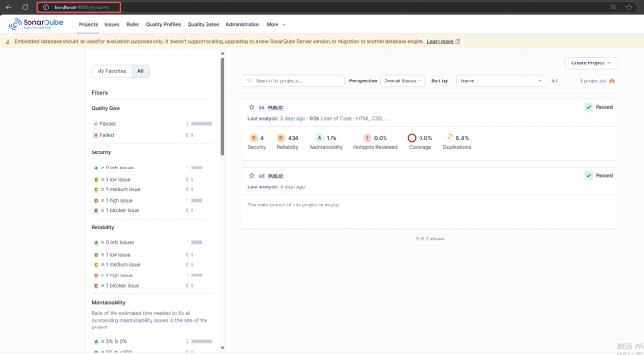Open the Learn more link in banner
644x355 pixels.
(443, 42)
